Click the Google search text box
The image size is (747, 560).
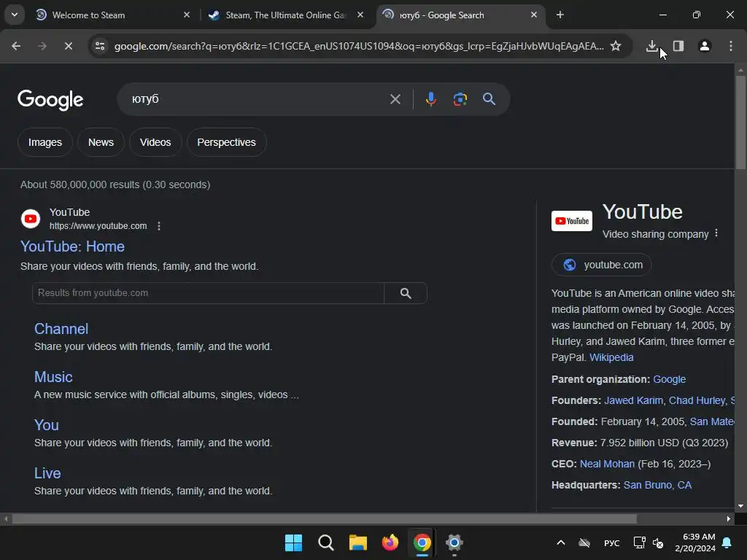pyautogui.click(x=258, y=99)
